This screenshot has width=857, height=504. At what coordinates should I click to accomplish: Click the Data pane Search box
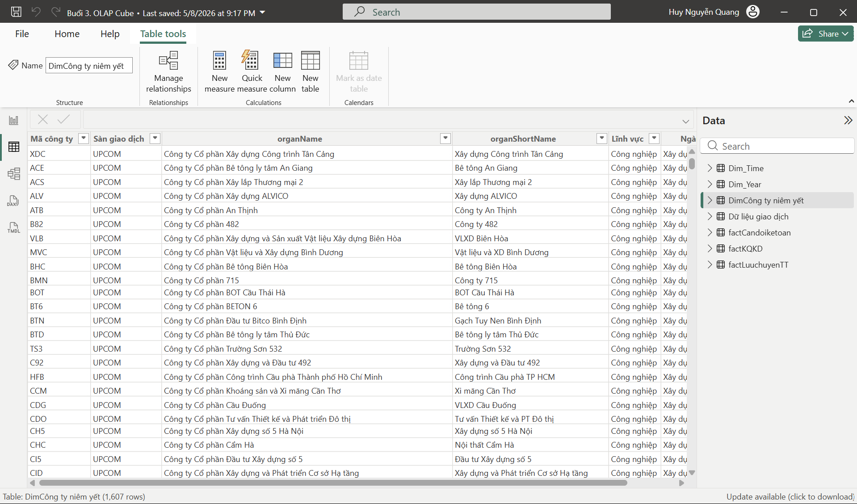click(x=777, y=146)
